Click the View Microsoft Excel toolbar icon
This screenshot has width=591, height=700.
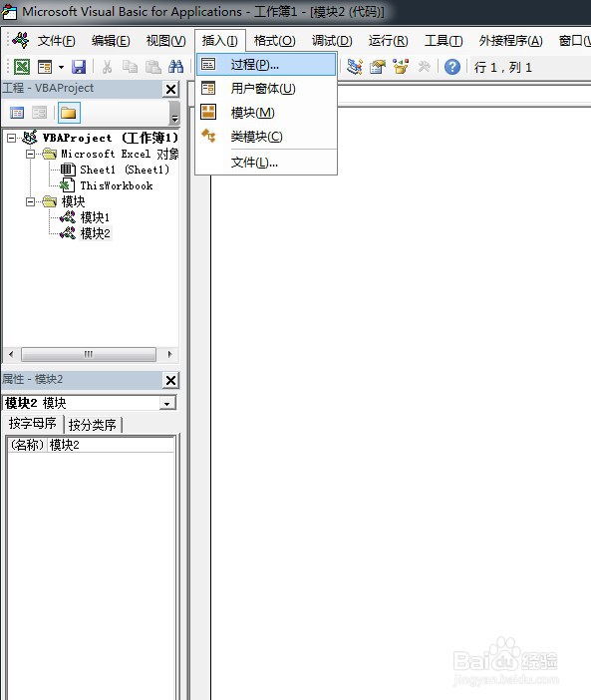tap(21, 67)
